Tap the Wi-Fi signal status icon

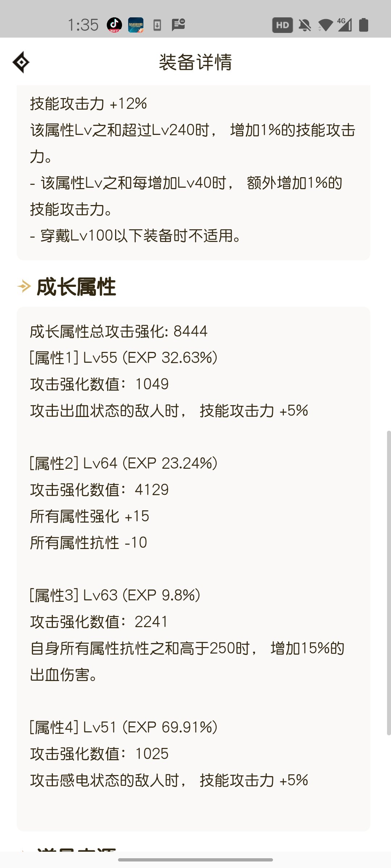click(325, 25)
